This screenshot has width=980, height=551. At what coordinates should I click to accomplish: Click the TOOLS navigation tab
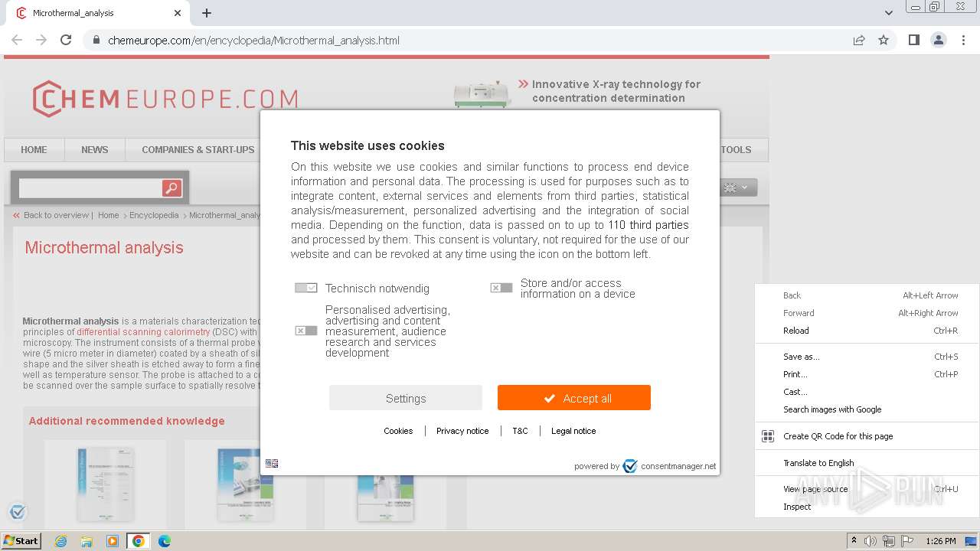pos(736,150)
